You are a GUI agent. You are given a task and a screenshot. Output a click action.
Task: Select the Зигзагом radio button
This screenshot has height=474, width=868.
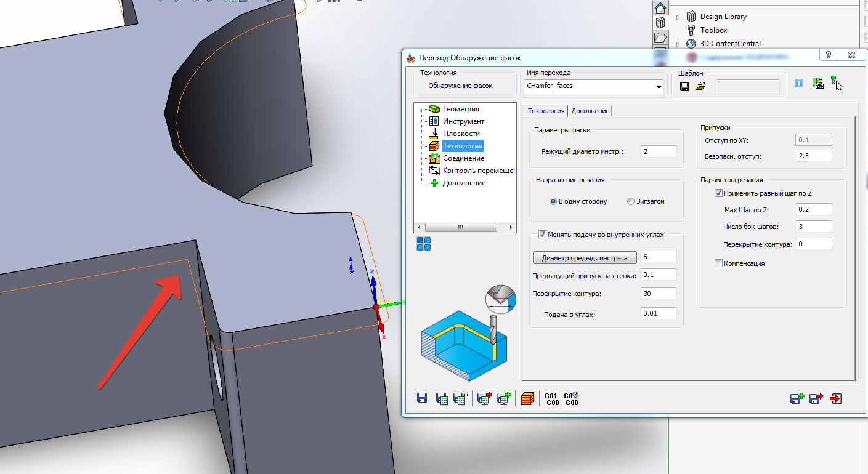630,201
